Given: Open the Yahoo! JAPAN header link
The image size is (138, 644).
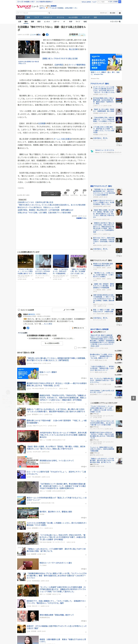Looking at the screenshot, I should coord(86,2).
